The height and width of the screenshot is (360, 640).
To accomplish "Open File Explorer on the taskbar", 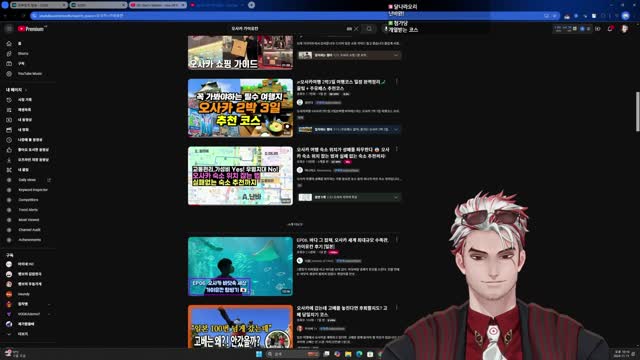I will pyautogui.click(x=348, y=354).
